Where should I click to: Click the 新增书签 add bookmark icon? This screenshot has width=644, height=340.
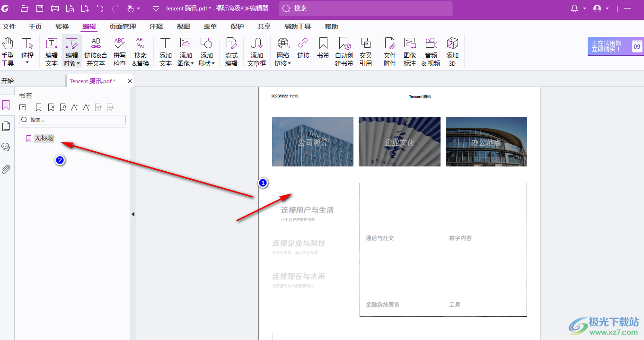point(39,107)
